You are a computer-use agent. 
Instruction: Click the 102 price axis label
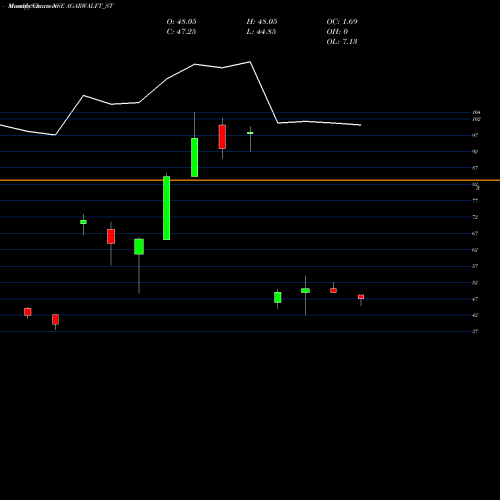pyautogui.click(x=476, y=119)
